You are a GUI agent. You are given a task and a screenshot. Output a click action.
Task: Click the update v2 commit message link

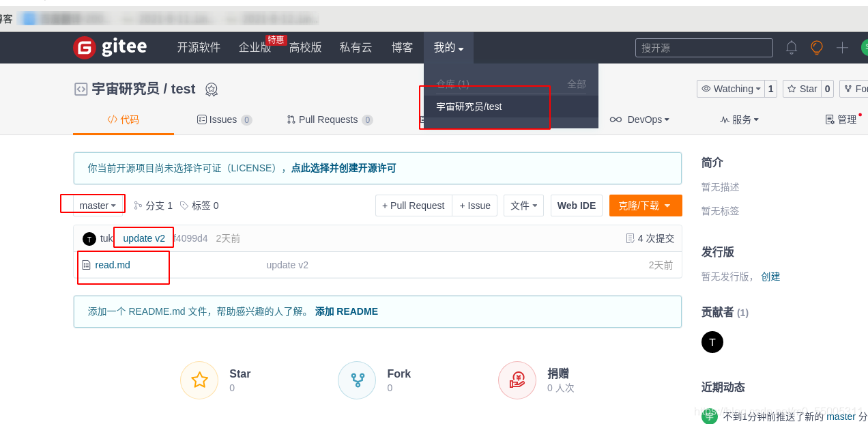tap(144, 238)
